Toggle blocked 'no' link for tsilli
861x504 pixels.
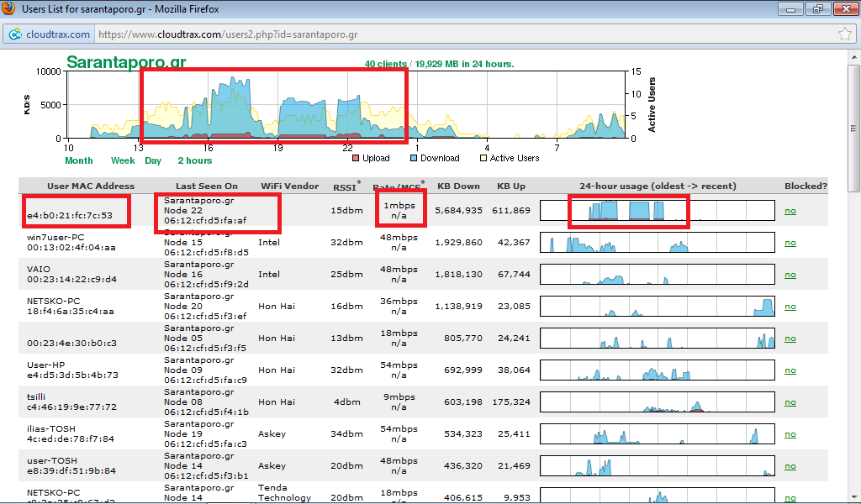(790, 402)
